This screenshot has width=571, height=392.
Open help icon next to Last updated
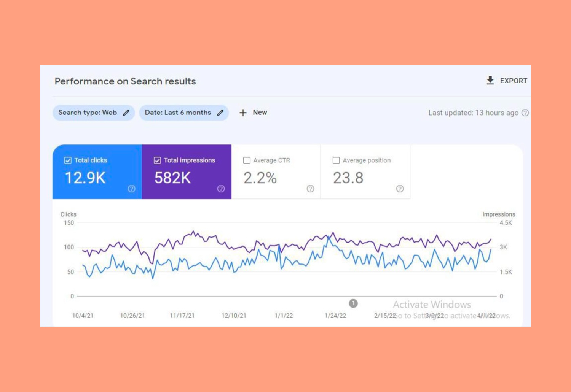click(525, 113)
